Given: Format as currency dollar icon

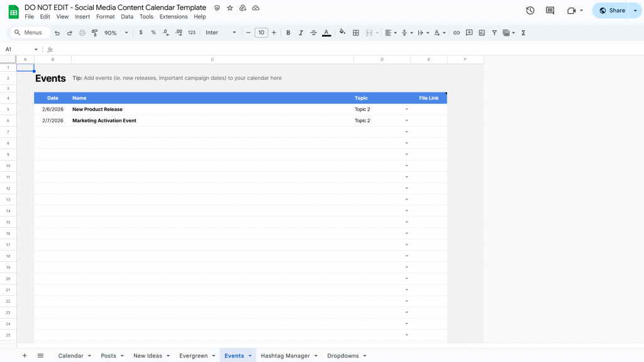Looking at the screenshot, I should [141, 33].
